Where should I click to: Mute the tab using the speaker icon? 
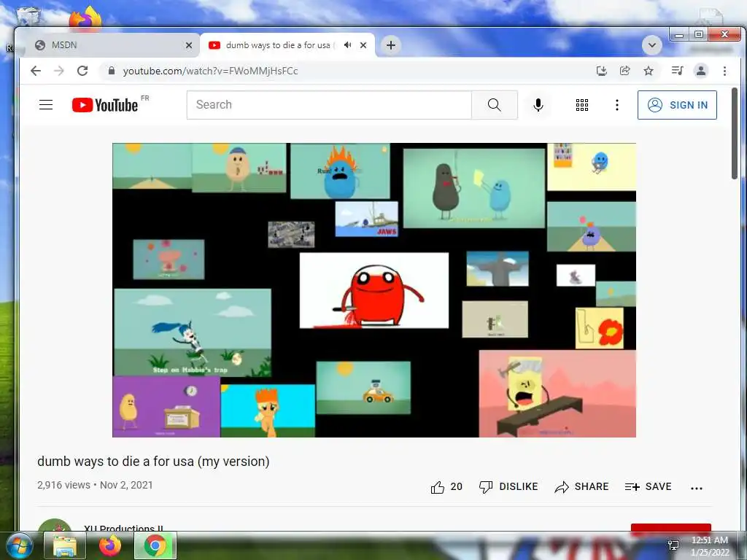click(348, 44)
